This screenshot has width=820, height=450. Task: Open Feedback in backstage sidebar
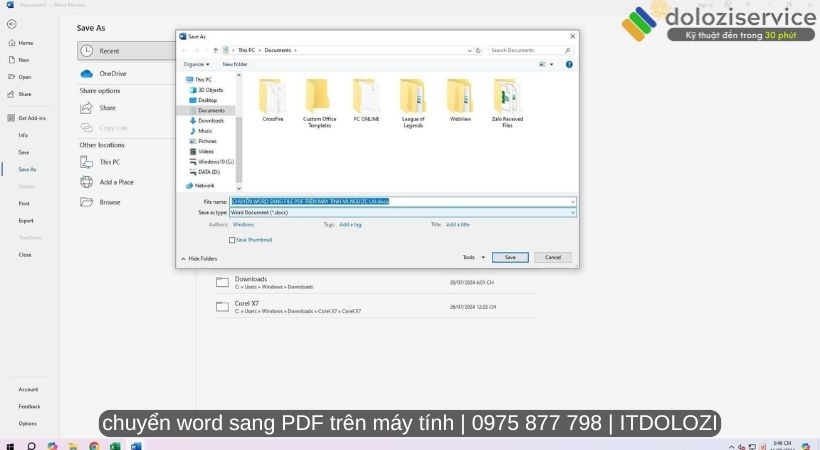(29, 407)
